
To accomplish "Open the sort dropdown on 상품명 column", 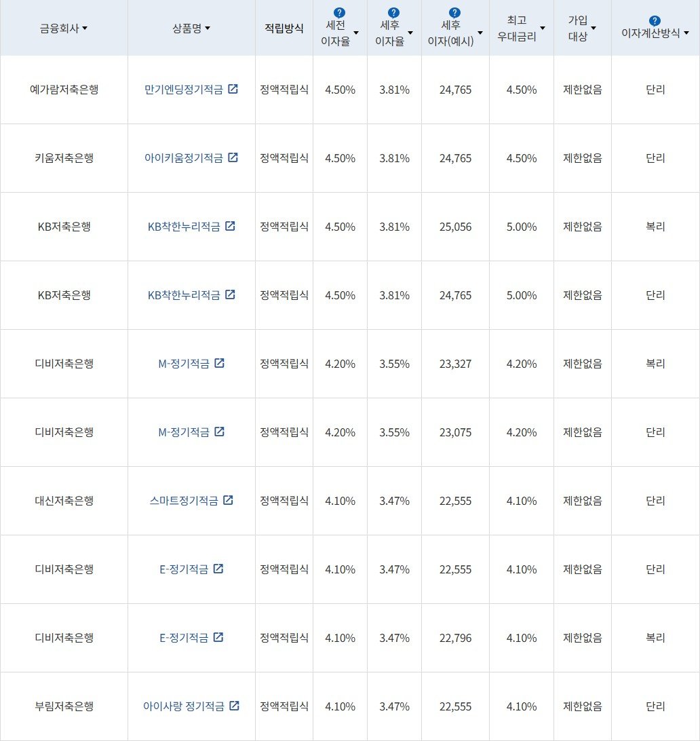I will tap(208, 28).
